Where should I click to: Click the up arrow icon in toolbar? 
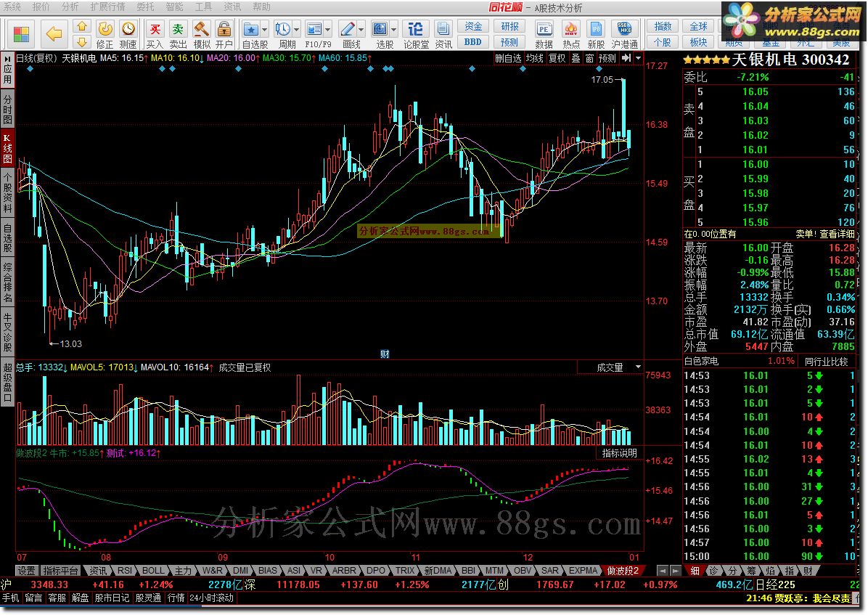tap(82, 26)
